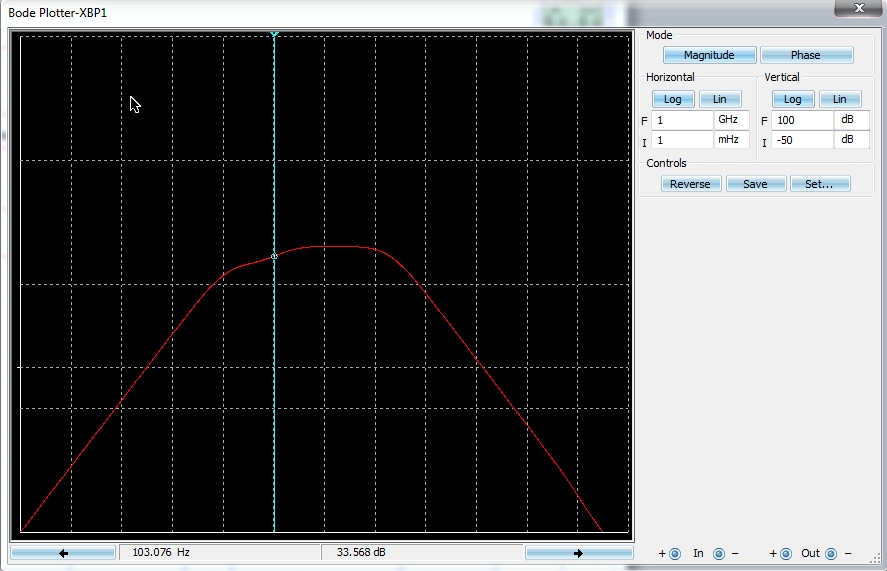Screen dimensions: 887x571
Task: Click the Reverse button
Action: click(x=690, y=184)
